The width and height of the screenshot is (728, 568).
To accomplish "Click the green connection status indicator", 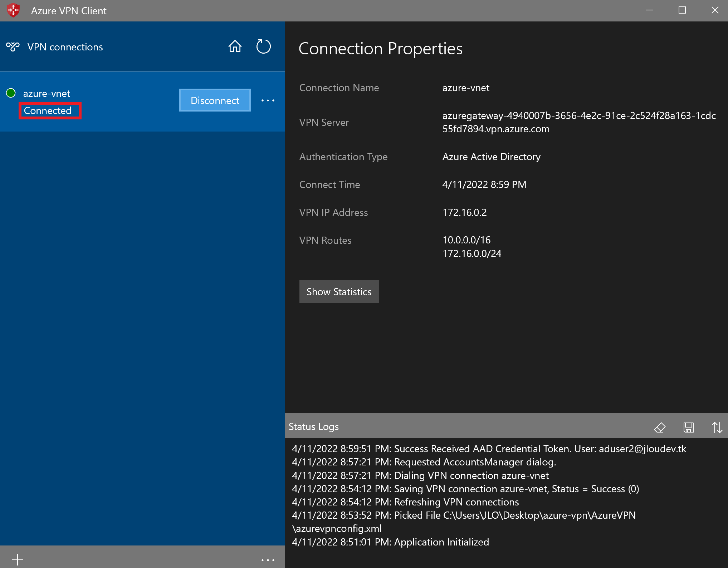I will [11, 93].
